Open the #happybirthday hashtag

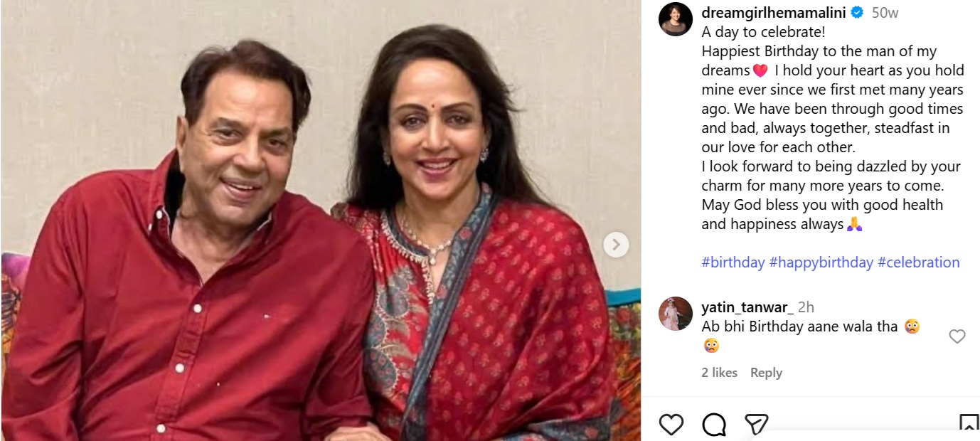pos(821,262)
